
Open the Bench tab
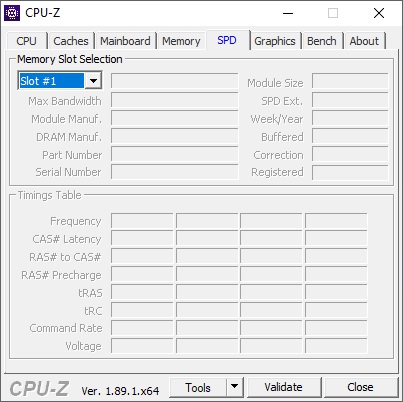pos(322,41)
